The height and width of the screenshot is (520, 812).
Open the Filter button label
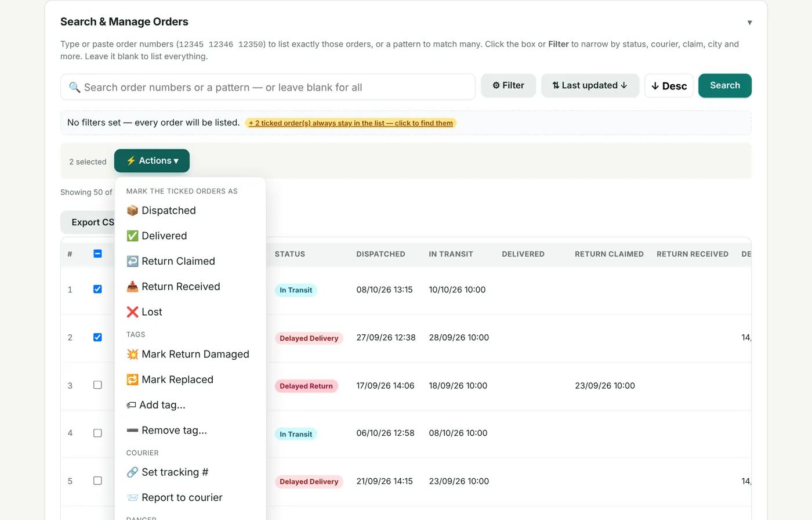[x=513, y=85]
